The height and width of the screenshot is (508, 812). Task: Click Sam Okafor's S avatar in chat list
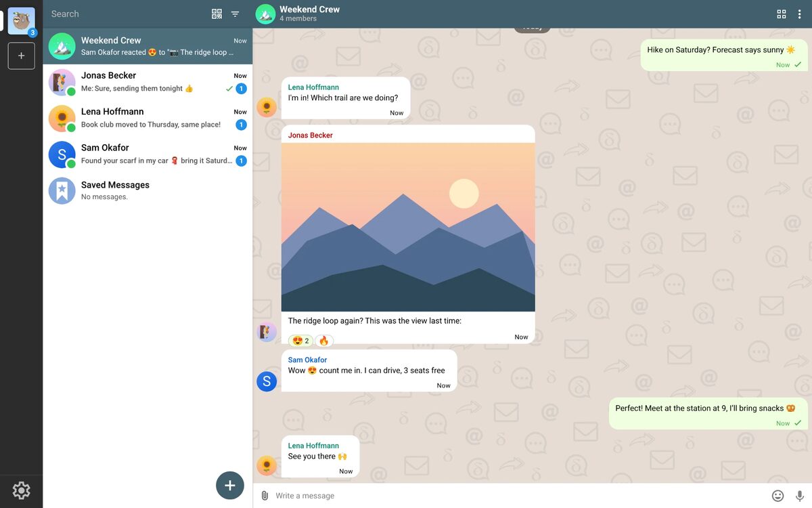[x=62, y=154]
